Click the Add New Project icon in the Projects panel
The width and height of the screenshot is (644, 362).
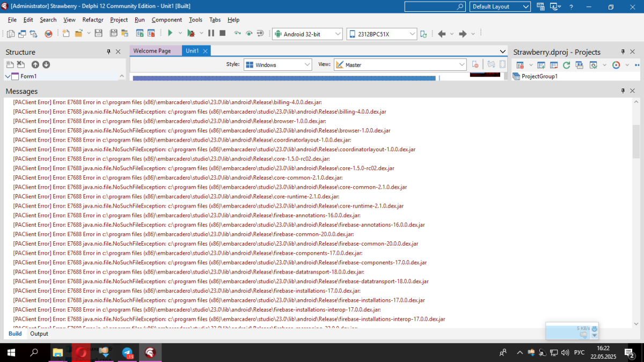[x=541, y=65]
